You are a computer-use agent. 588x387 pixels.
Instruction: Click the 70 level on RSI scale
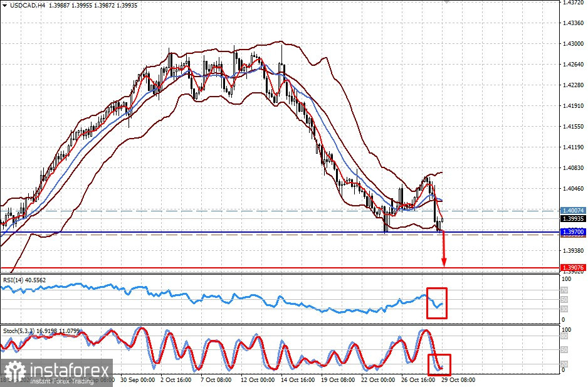click(564, 290)
